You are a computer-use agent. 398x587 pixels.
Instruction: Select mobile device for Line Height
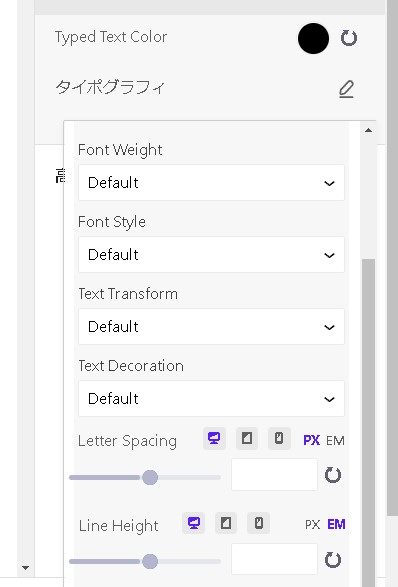click(x=258, y=523)
